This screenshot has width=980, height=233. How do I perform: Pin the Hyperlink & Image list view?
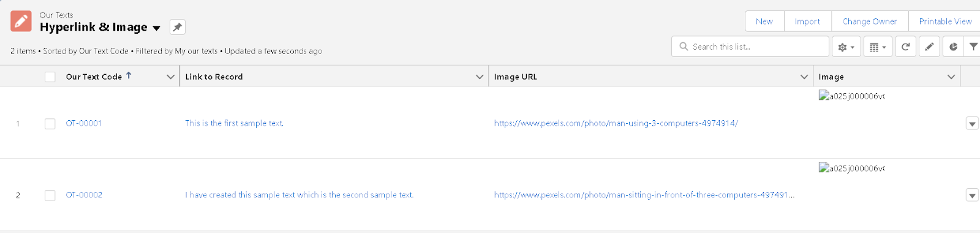tap(177, 27)
